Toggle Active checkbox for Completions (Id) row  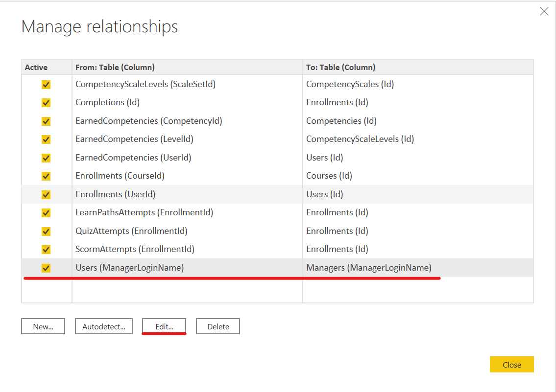click(46, 103)
